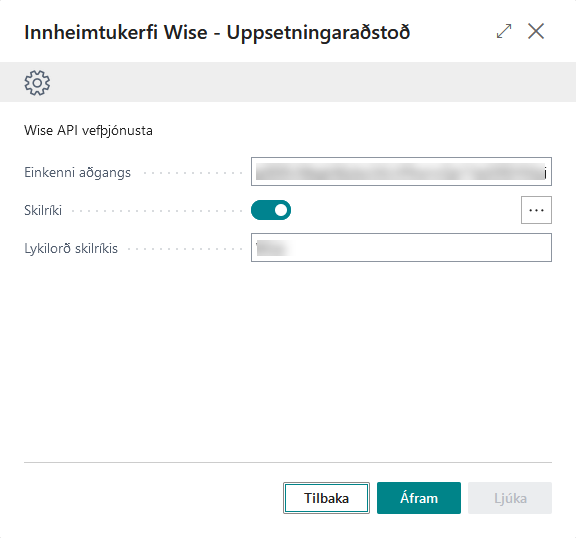Screen dimensions: 576x538
Task: Close the Uppsetningaraðstoð dialog with the X
Action: [536, 31]
